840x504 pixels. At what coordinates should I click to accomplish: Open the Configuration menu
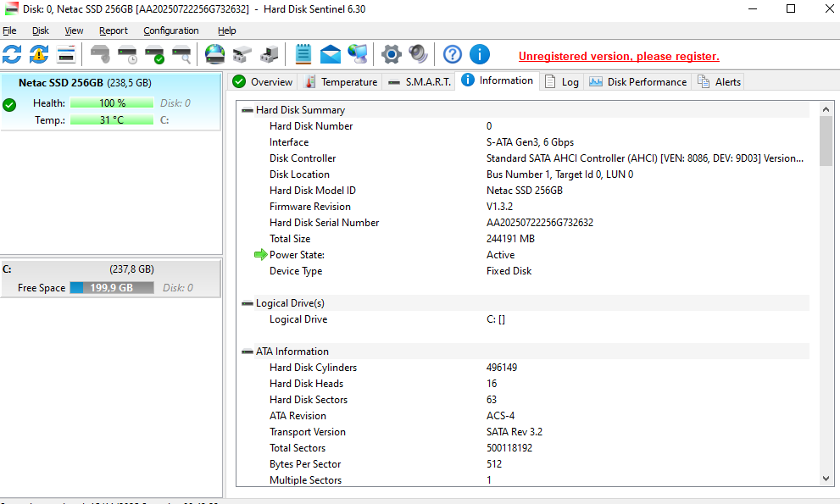coord(171,30)
